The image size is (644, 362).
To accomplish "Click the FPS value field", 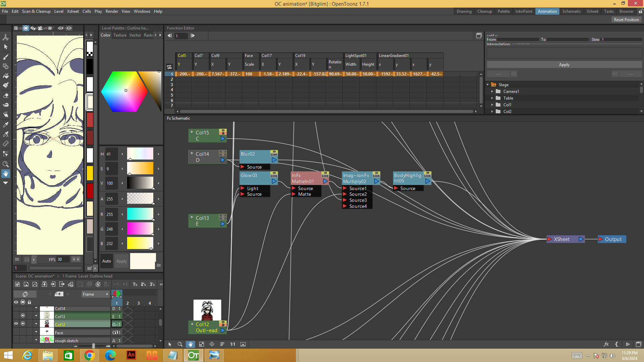I will click(x=63, y=259).
